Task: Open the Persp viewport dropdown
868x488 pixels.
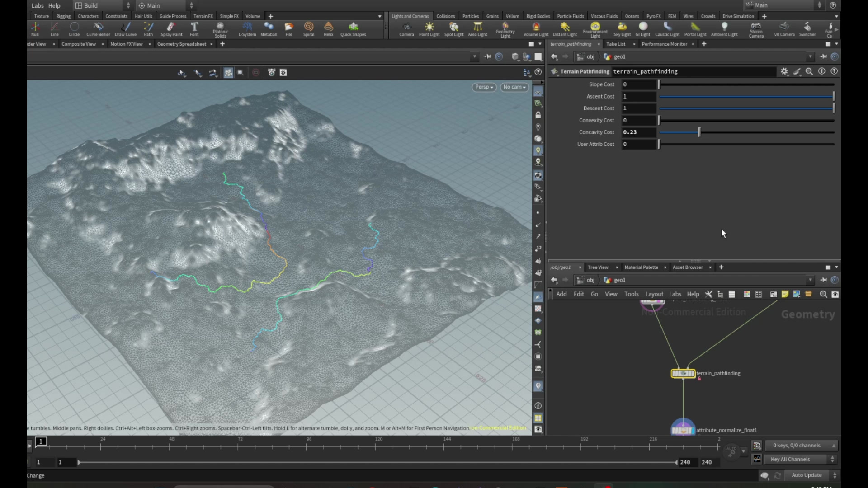Action: 484,87
